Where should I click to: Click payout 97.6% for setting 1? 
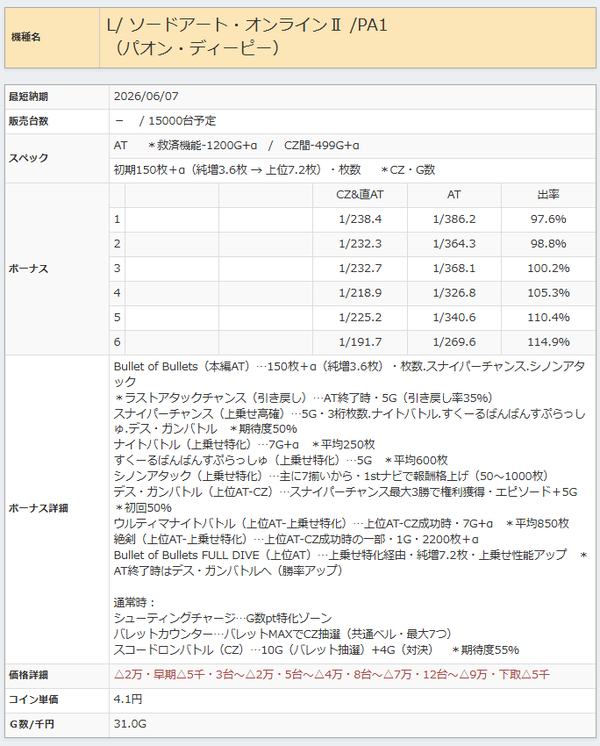tap(548, 219)
